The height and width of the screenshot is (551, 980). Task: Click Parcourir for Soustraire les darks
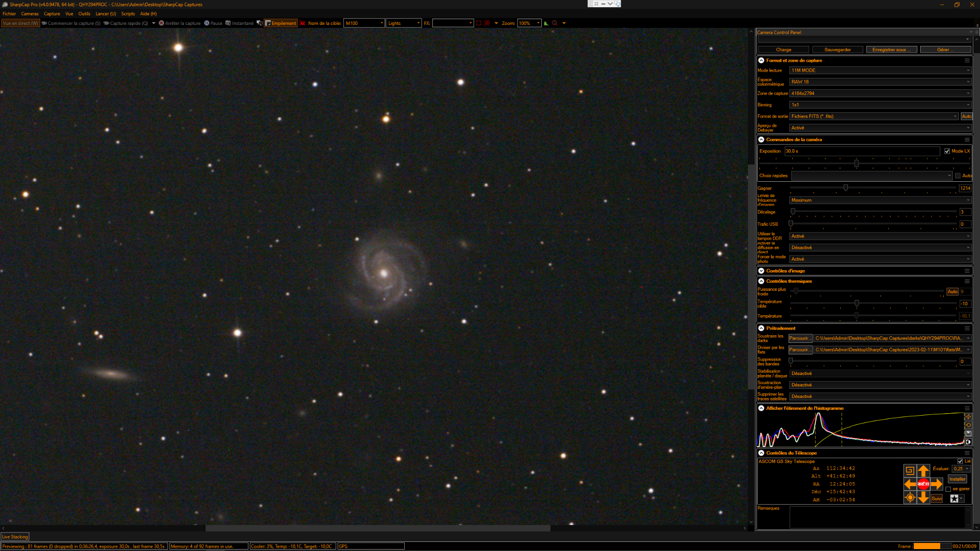tap(800, 338)
